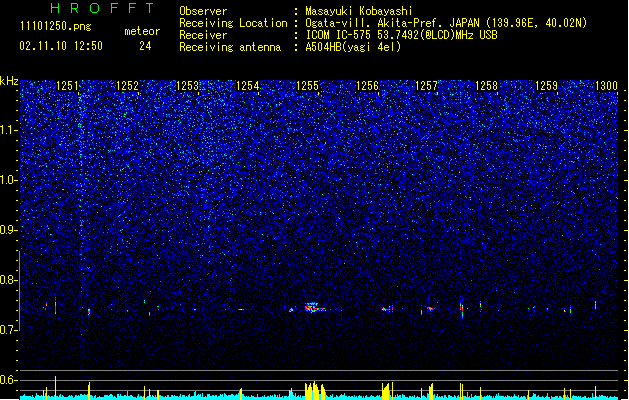Screen dimensions: 629x400
Task: Click the meteor count 24
Action: pyautogui.click(x=145, y=46)
